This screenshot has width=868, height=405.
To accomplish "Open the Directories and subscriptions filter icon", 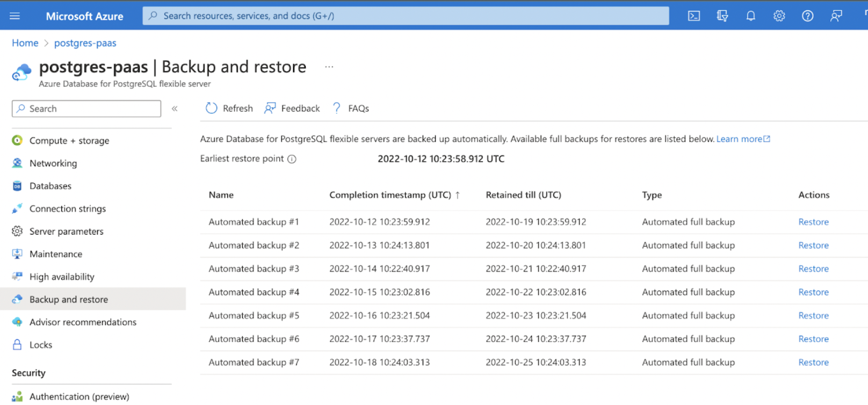I will [x=722, y=16].
